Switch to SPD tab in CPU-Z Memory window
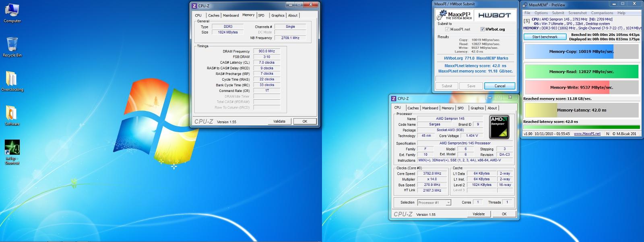Image resolution: width=644 pixels, height=242 pixels. (261, 15)
